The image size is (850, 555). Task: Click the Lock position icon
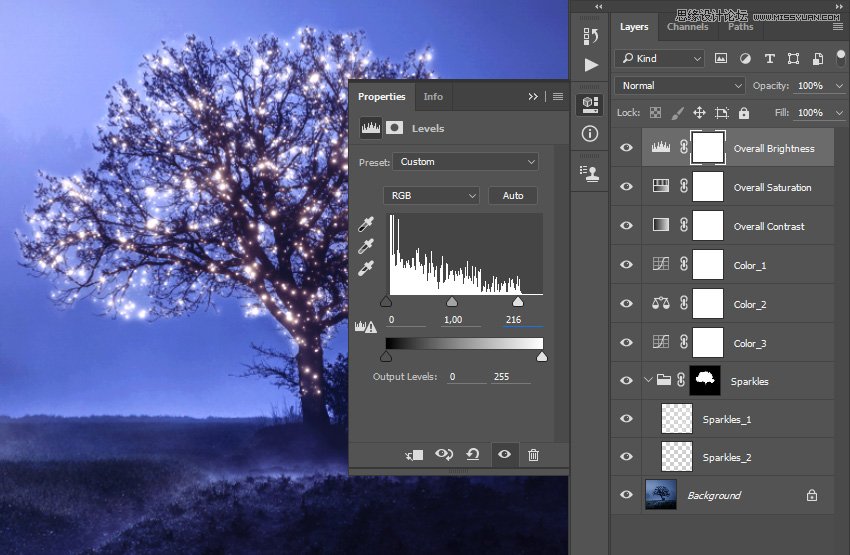(699, 113)
